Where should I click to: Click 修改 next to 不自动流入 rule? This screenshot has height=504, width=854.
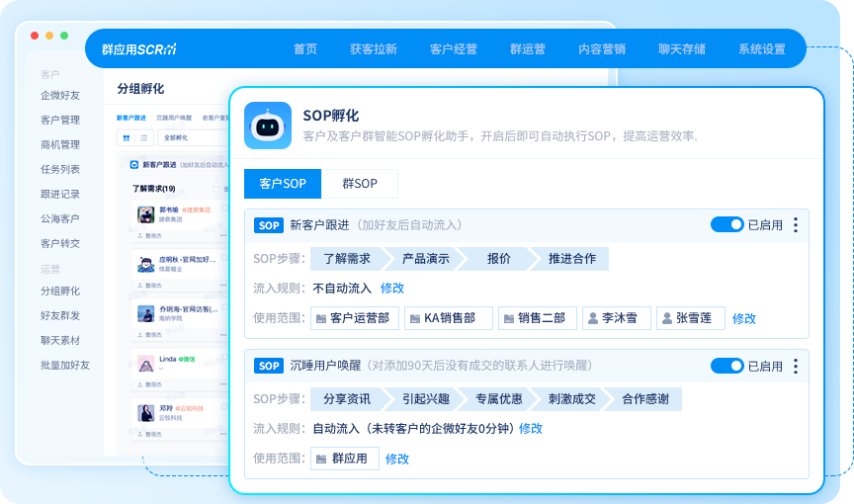(x=392, y=289)
